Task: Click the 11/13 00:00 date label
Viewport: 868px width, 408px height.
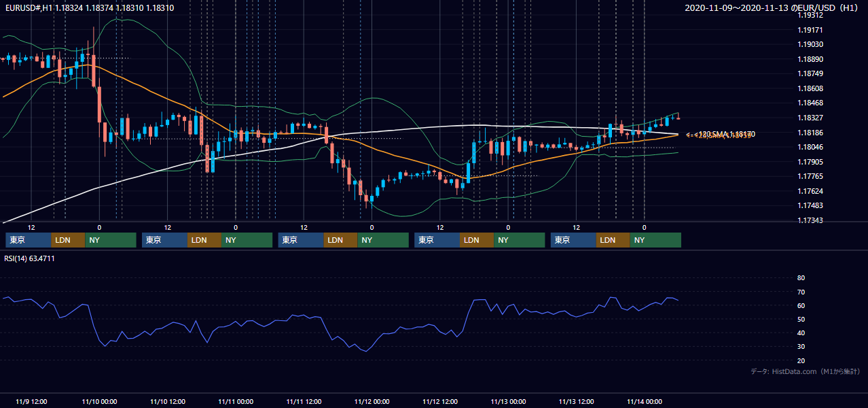Action: [x=508, y=401]
